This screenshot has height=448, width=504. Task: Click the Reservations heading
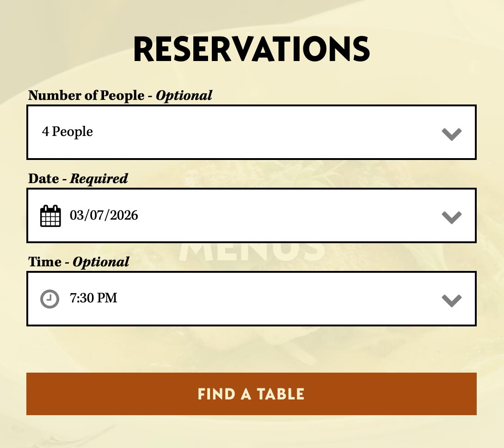[252, 49]
